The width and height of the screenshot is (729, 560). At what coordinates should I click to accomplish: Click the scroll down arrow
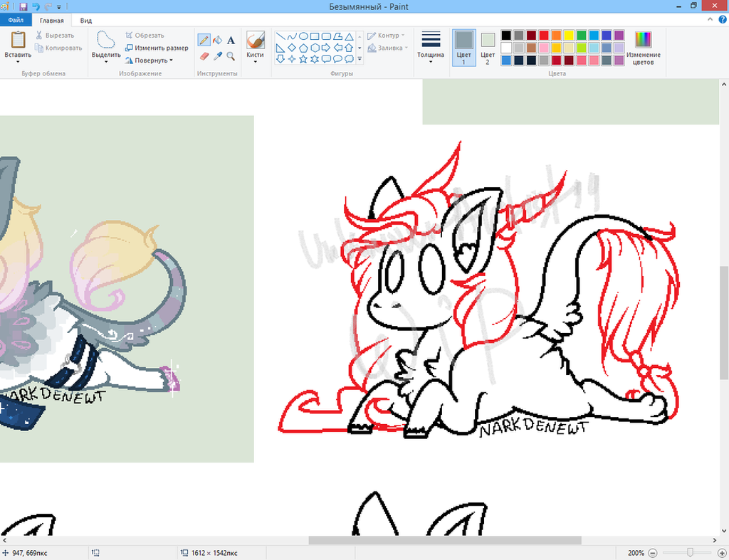tap(724, 531)
